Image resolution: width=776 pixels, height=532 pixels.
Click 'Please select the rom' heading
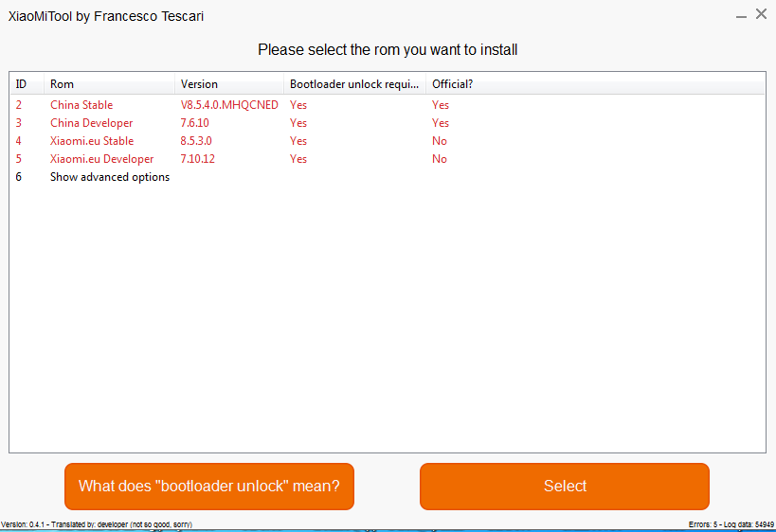pyautogui.click(x=388, y=50)
